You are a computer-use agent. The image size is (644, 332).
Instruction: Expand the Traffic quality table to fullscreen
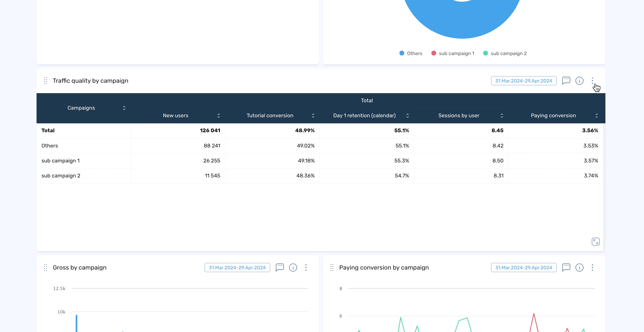595,242
